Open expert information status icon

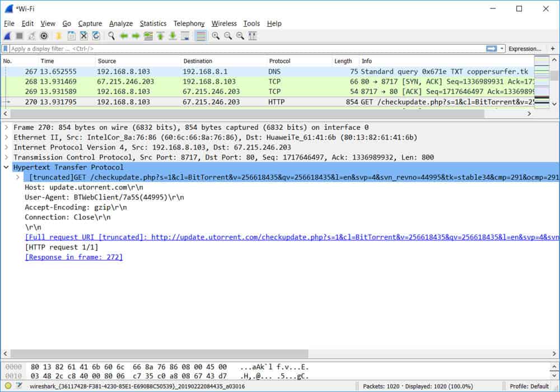point(8,386)
